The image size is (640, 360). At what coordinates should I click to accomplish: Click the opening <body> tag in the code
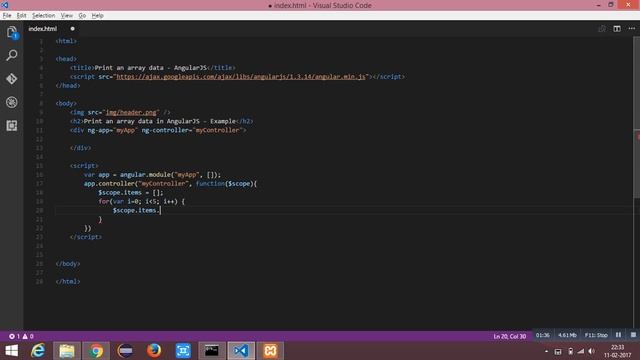tap(66, 104)
